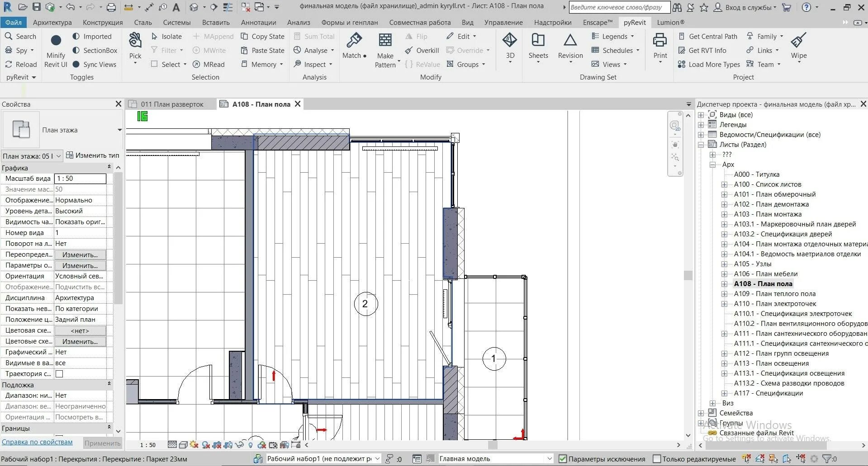Image resolution: width=868 pixels, height=466 pixels.
Task: Open the Sheets tool
Action: (538, 48)
